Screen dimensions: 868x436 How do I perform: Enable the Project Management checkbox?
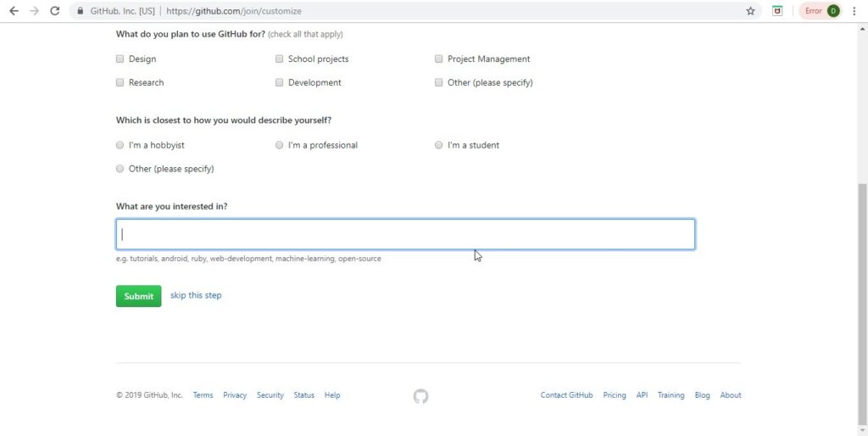tap(438, 59)
